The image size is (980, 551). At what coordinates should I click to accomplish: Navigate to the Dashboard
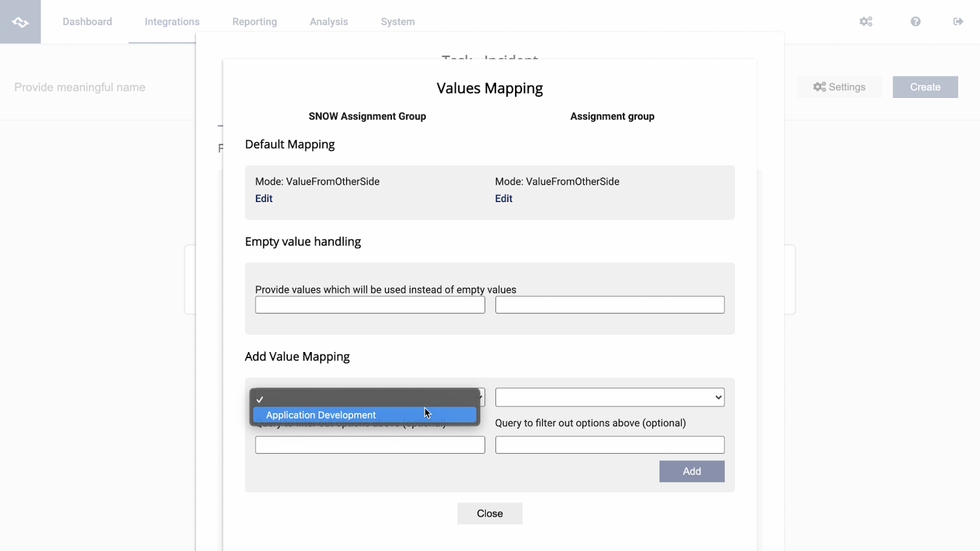click(87, 21)
